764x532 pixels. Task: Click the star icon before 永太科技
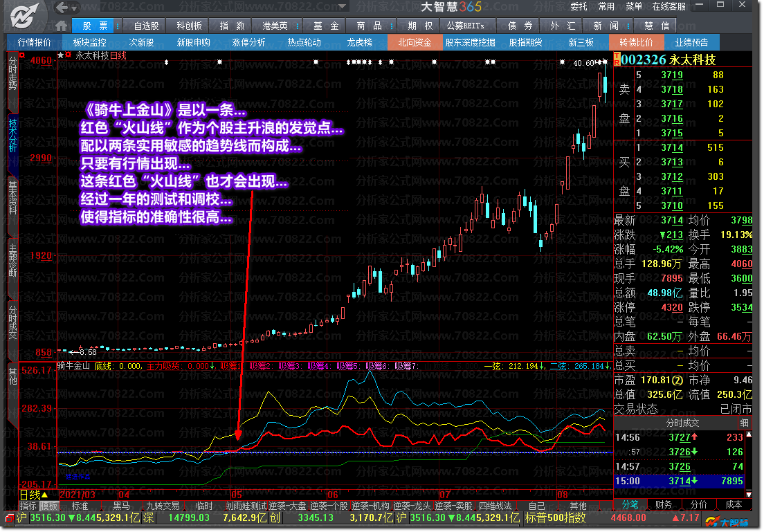(x=60, y=55)
